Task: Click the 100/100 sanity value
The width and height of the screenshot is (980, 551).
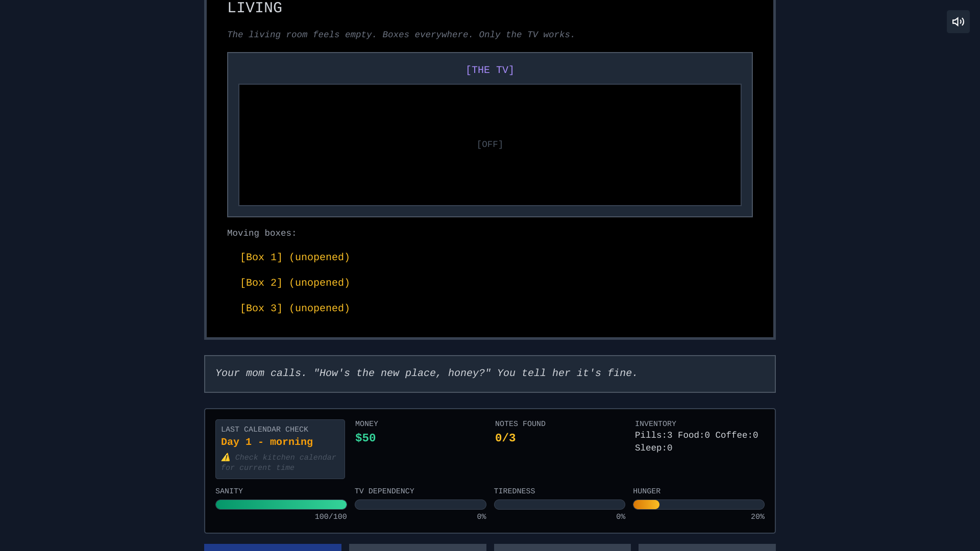Action: point(331,517)
